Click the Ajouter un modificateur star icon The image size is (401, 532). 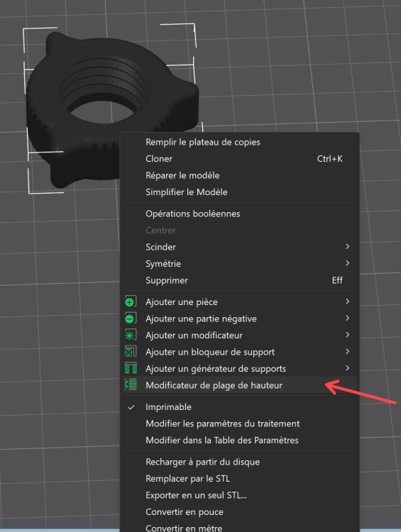tap(131, 335)
